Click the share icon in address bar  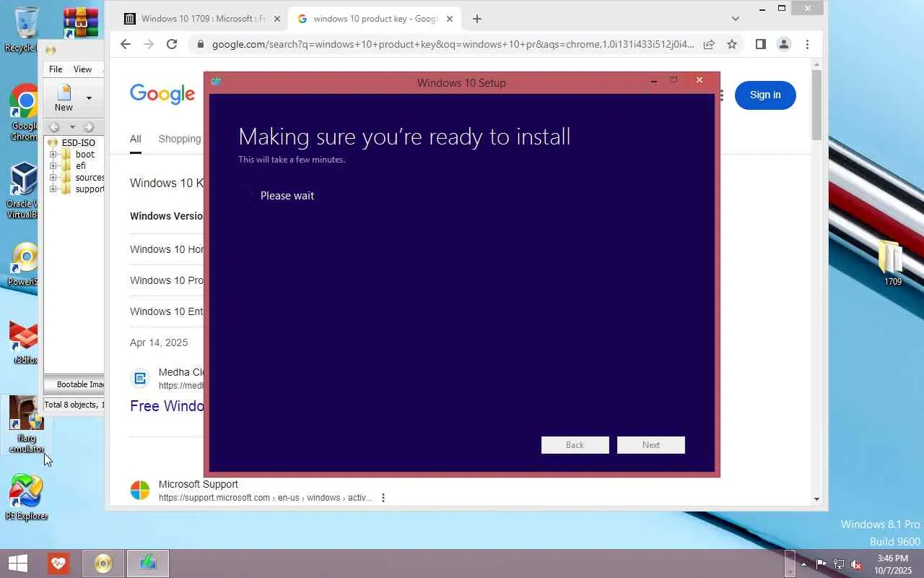[709, 44]
